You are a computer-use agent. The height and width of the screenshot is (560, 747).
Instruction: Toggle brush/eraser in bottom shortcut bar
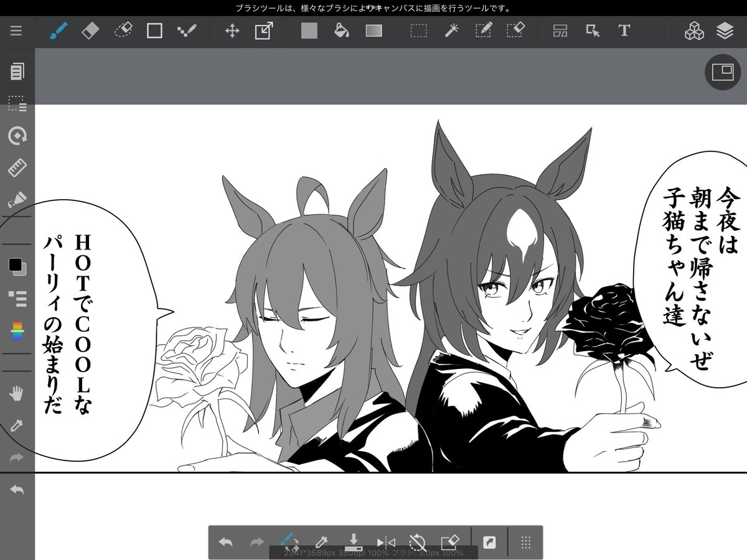click(x=289, y=541)
